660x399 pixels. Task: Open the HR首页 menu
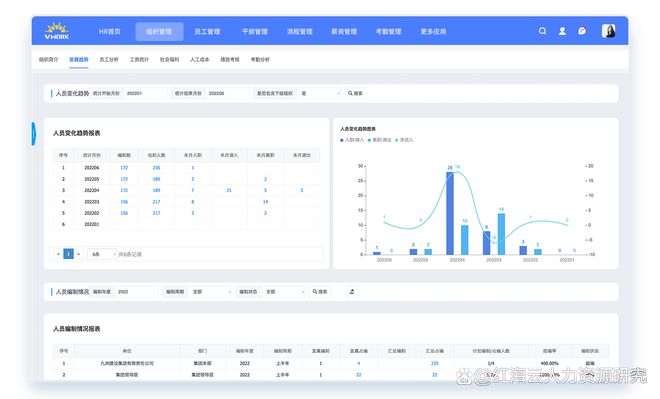click(x=109, y=32)
